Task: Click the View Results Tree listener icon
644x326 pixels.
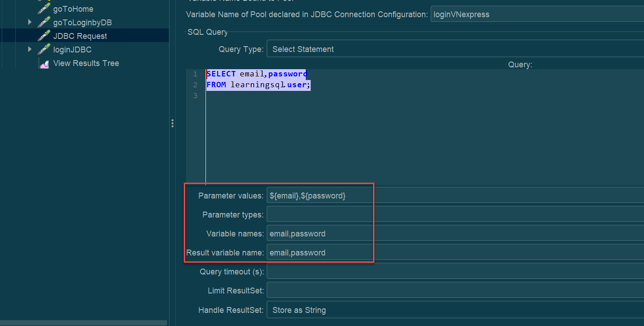Action: tap(44, 63)
